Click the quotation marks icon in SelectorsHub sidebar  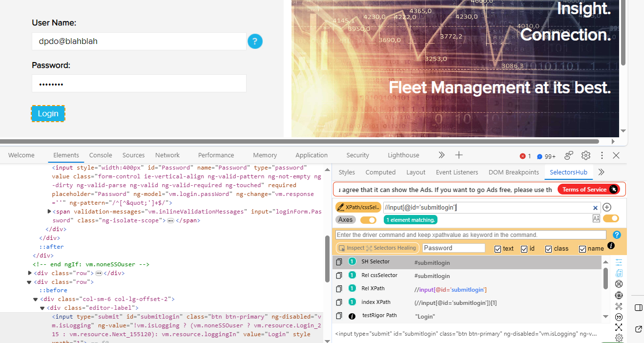619,317
